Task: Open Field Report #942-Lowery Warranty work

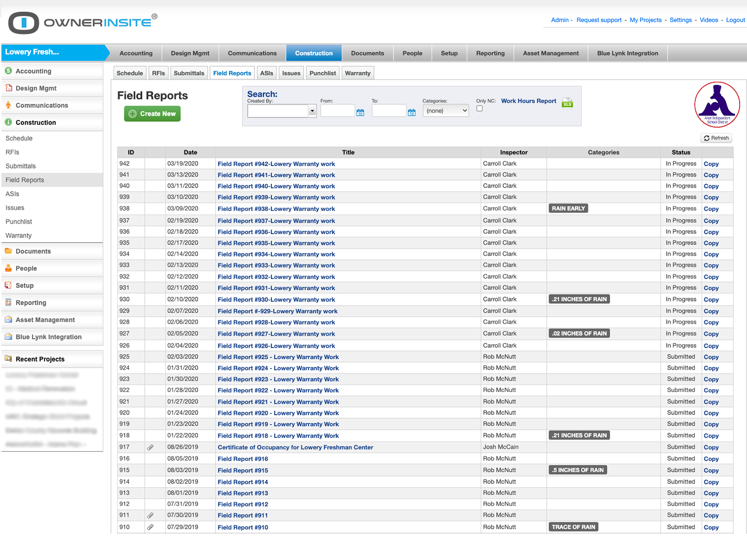Action: (x=276, y=164)
